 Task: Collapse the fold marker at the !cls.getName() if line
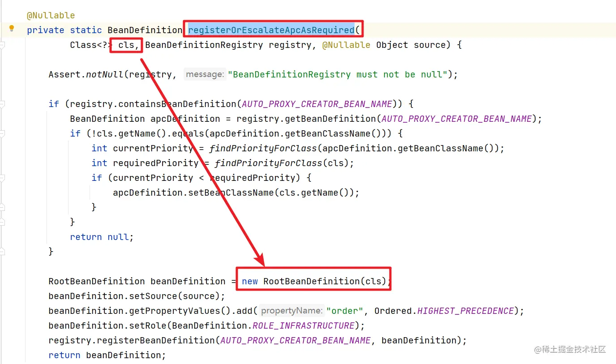[2, 134]
